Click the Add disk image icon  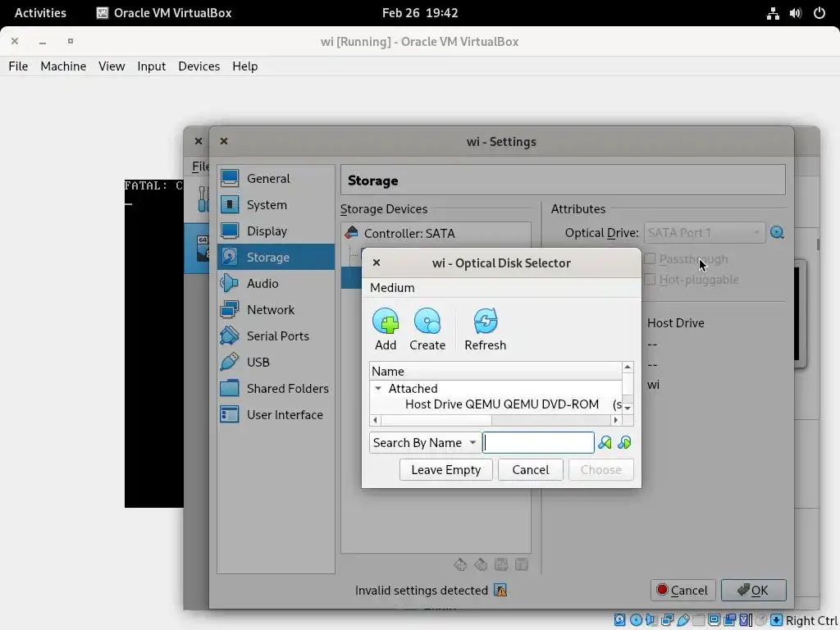tap(386, 321)
